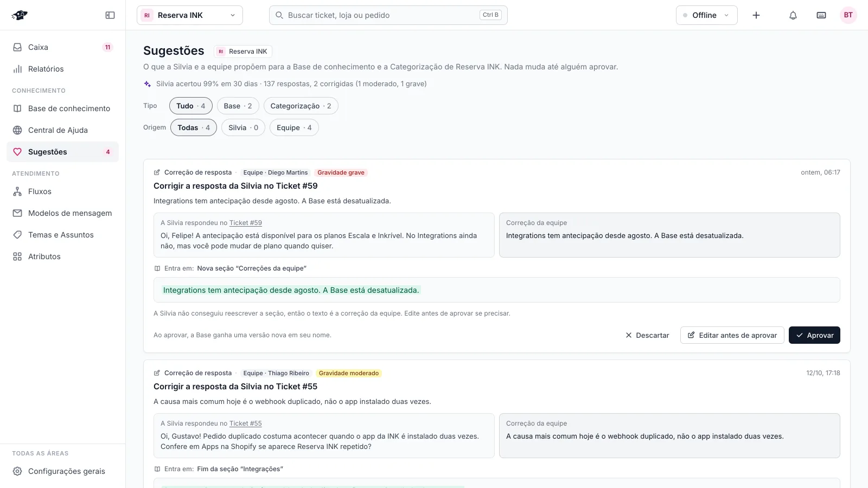
Task: Go to Base de conhecimento
Action: tap(62, 108)
